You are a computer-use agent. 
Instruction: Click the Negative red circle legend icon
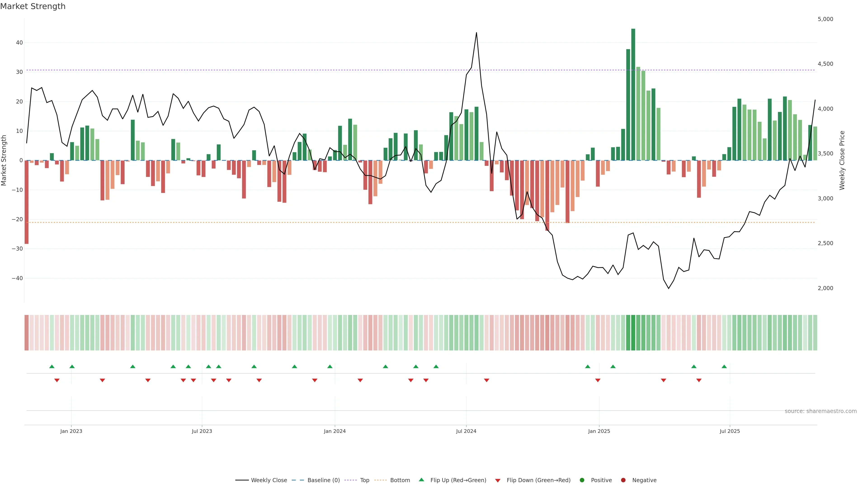[623, 480]
